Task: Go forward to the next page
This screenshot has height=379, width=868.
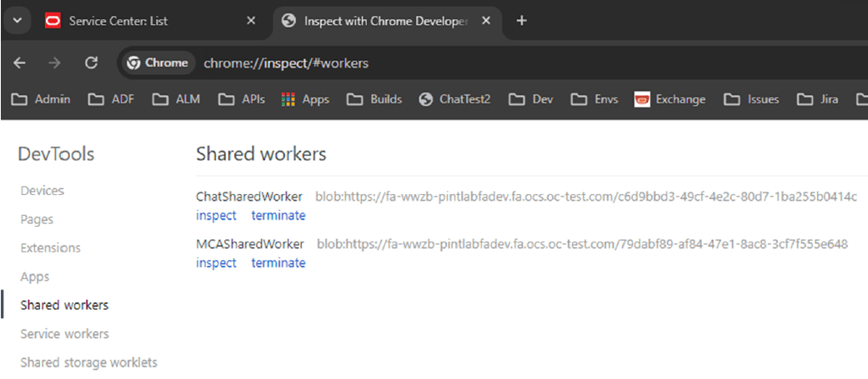Action: tap(54, 63)
